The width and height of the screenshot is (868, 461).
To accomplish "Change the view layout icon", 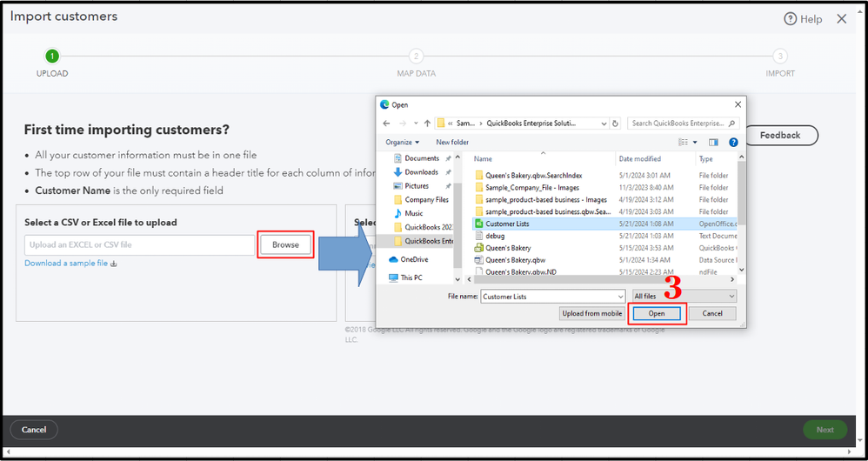I will (x=683, y=143).
